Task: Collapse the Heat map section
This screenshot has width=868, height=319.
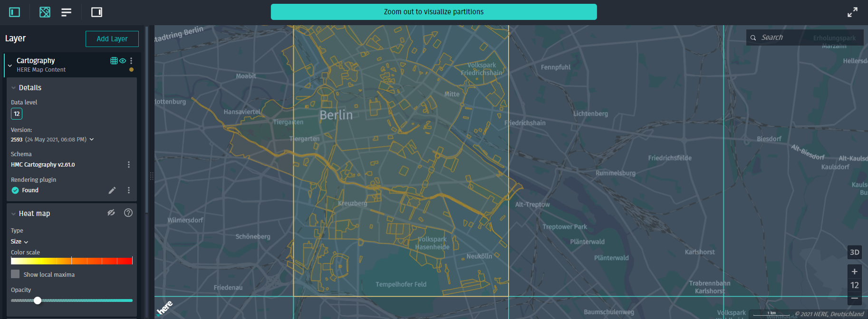Action: click(x=14, y=214)
